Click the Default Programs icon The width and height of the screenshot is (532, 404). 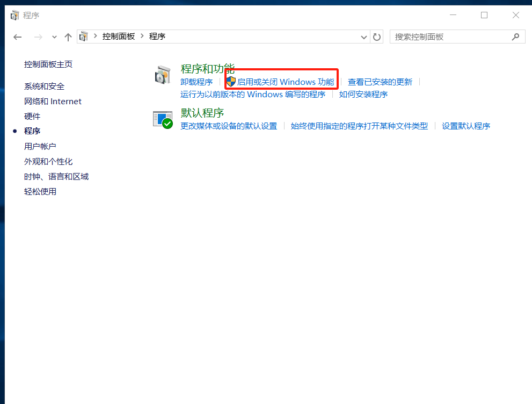click(x=163, y=119)
